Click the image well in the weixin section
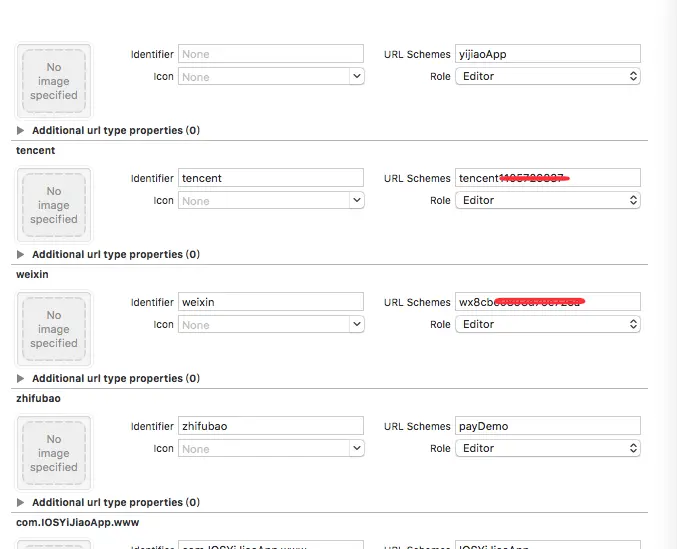This screenshot has height=549, width=677. tap(54, 328)
